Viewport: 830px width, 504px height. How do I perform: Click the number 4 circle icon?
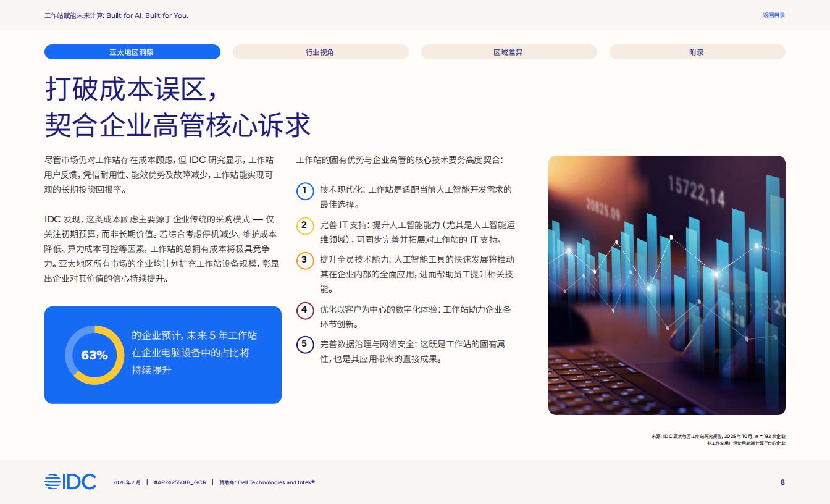[305, 310]
